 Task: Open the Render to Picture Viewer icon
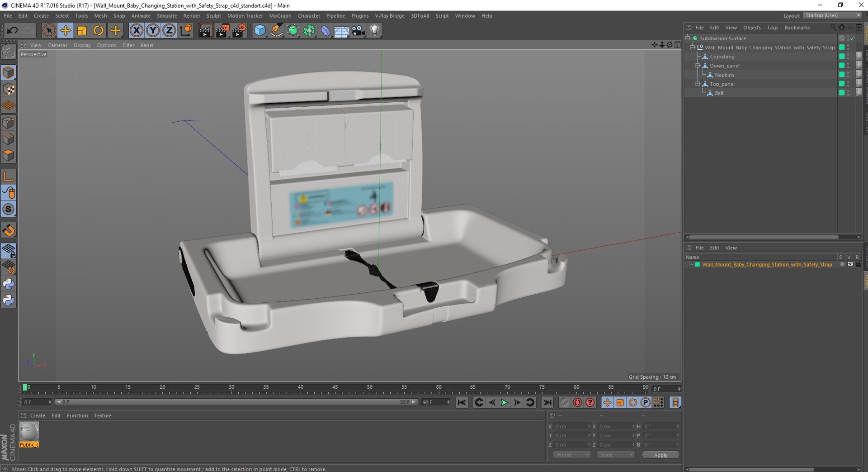point(222,31)
